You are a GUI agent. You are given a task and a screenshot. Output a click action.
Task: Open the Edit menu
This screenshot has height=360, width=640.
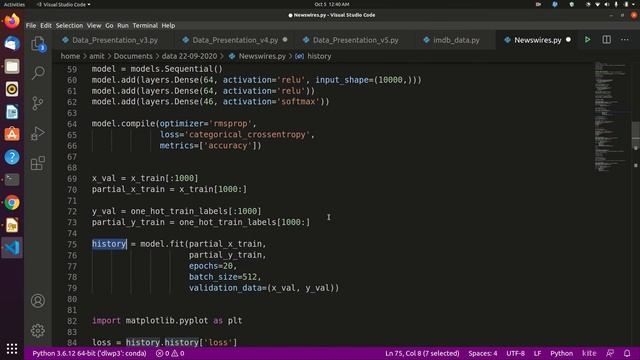point(46,25)
